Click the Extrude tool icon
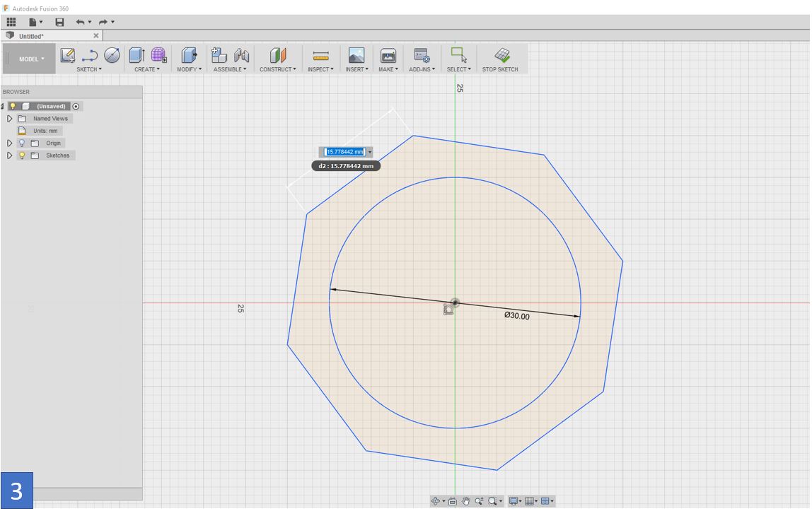The height and width of the screenshot is (511, 812). click(137, 55)
